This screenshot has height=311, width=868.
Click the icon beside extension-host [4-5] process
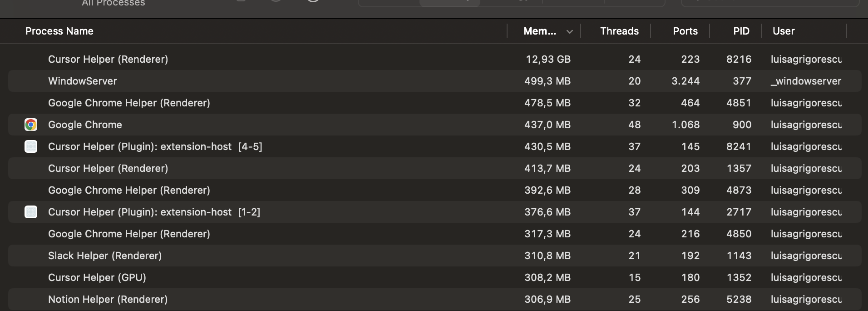pos(31,146)
